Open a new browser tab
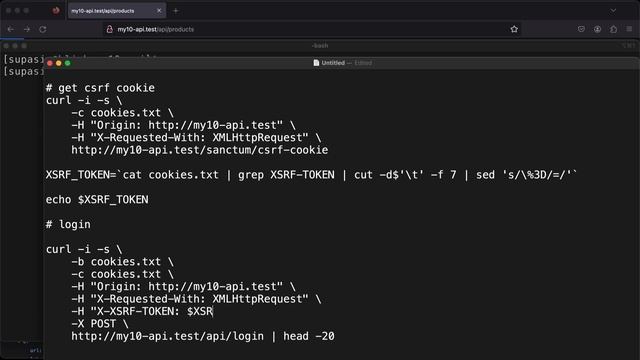This screenshot has height=360, width=640. click(x=176, y=11)
